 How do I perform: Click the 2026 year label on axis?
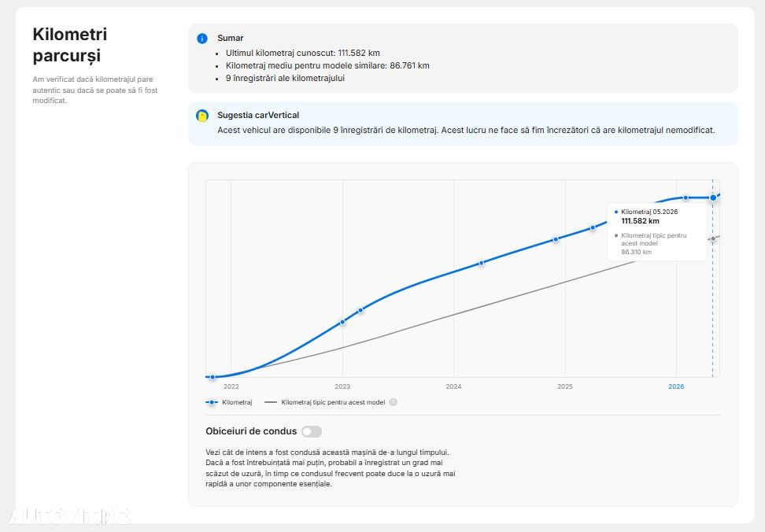[676, 386]
